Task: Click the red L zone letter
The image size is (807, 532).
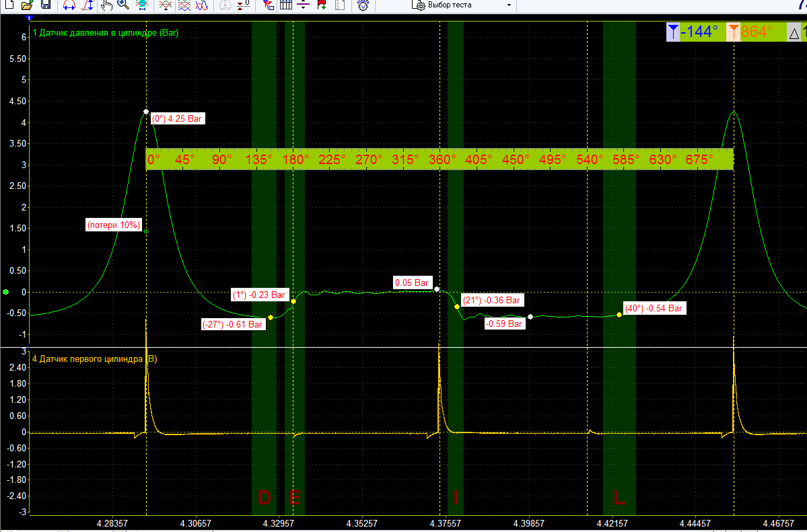Action: (x=619, y=498)
